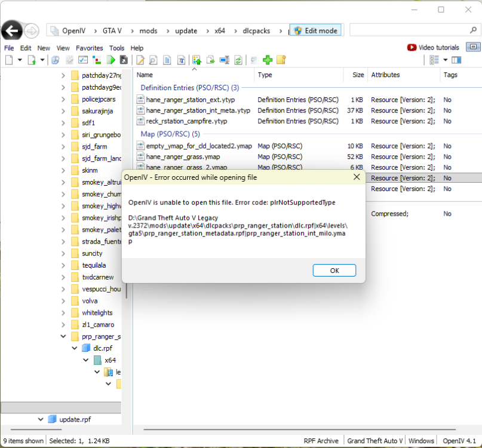This screenshot has width=482, height=448.
Task: Close the OpenIV error dialog with X
Action: pos(357,177)
